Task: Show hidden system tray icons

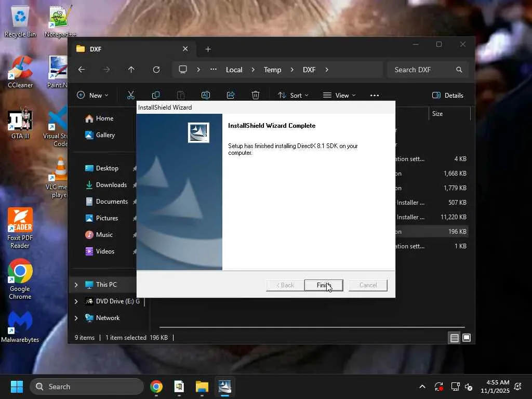Action: 422,387
